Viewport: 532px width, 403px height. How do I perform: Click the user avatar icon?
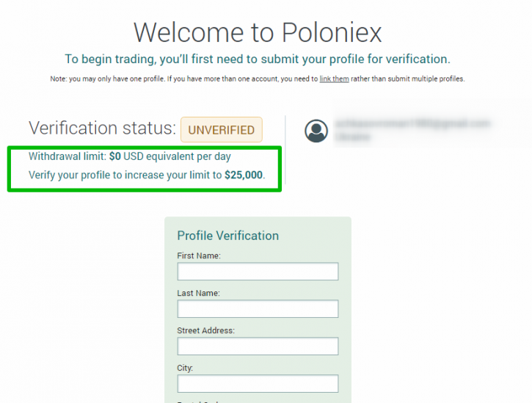coord(316,131)
